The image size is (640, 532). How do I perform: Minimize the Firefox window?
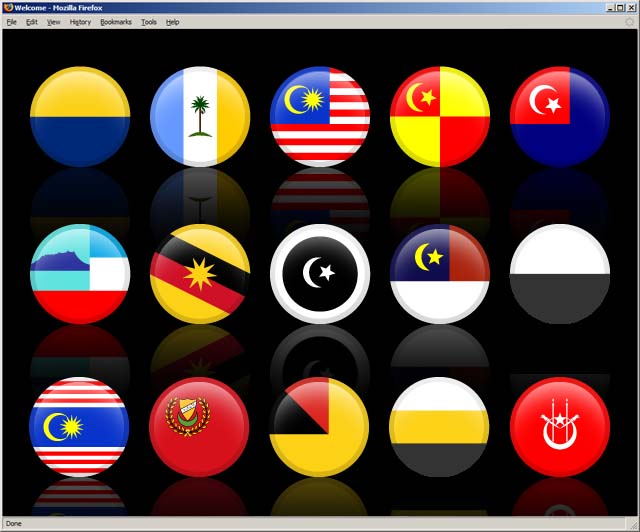click(x=611, y=8)
